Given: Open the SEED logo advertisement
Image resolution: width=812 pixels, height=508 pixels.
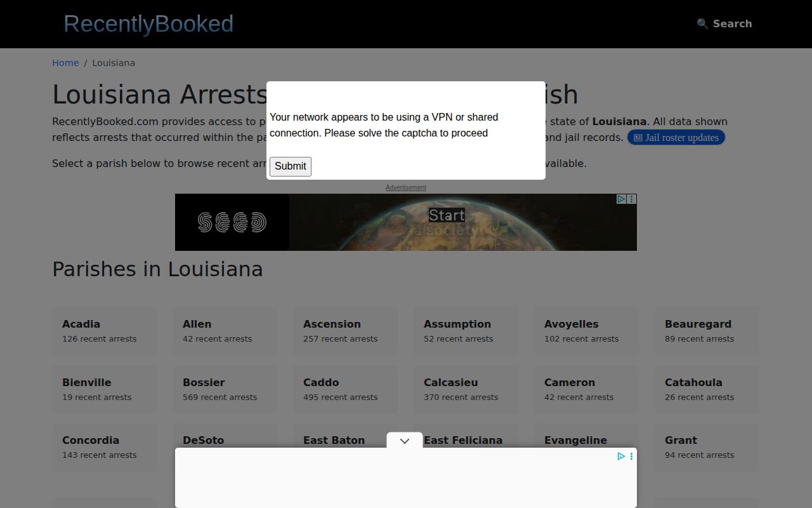Looking at the screenshot, I should coord(232,222).
